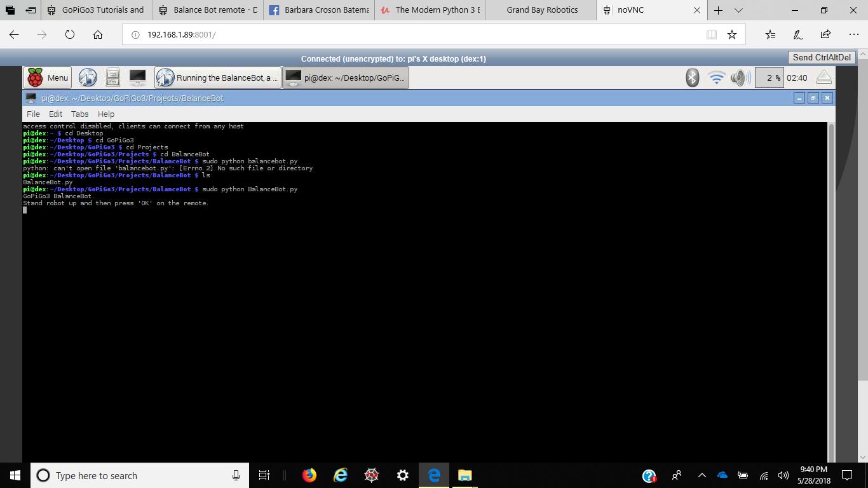
Task: Click the help question mark tray icon
Action: click(649, 475)
